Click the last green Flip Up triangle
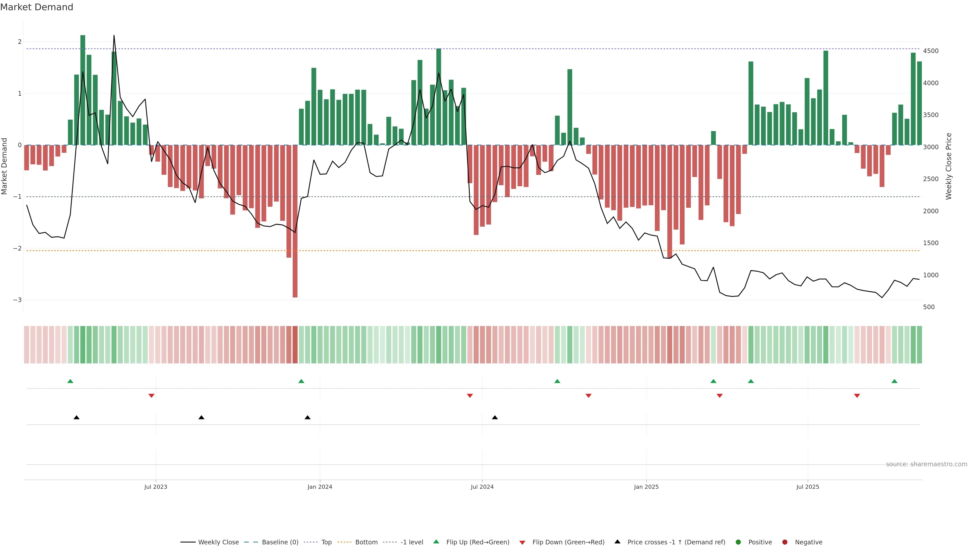980x551 pixels. (895, 381)
